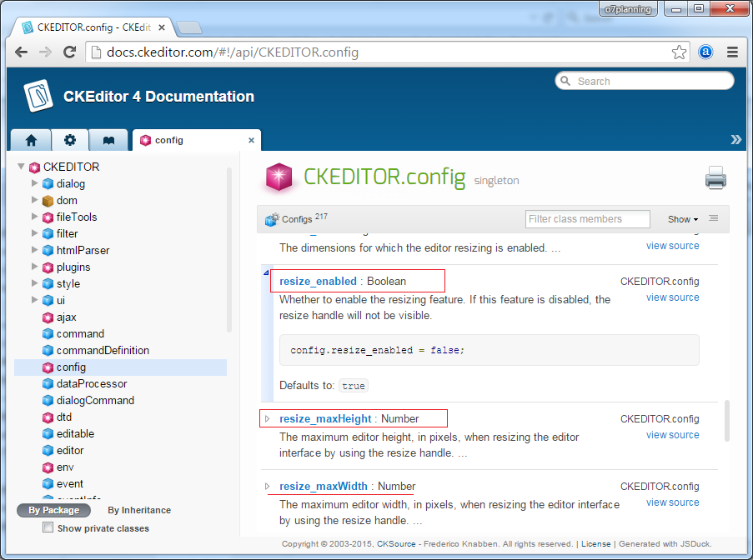View source for resize_maxHeight
This screenshot has height=560, width=753.
point(672,435)
